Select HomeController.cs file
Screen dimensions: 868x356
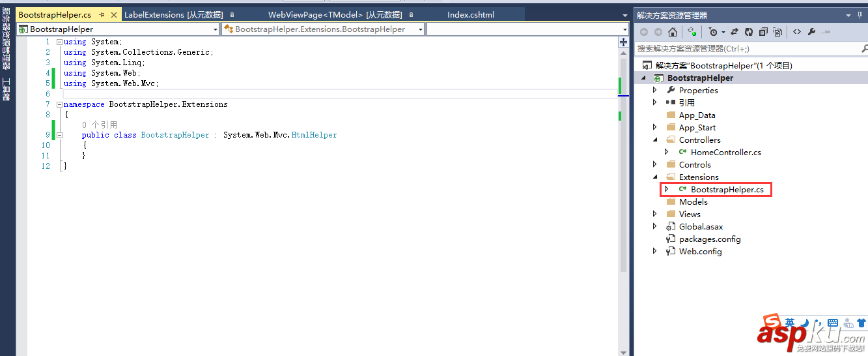click(x=725, y=152)
